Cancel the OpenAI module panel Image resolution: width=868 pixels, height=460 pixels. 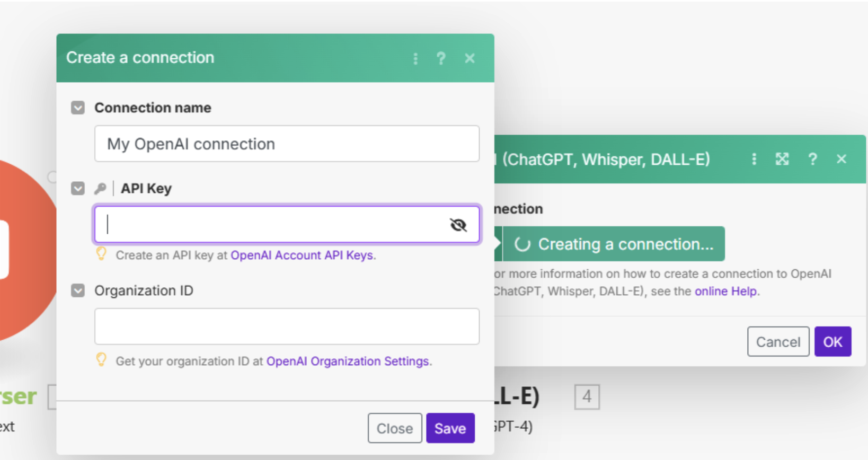(x=778, y=342)
